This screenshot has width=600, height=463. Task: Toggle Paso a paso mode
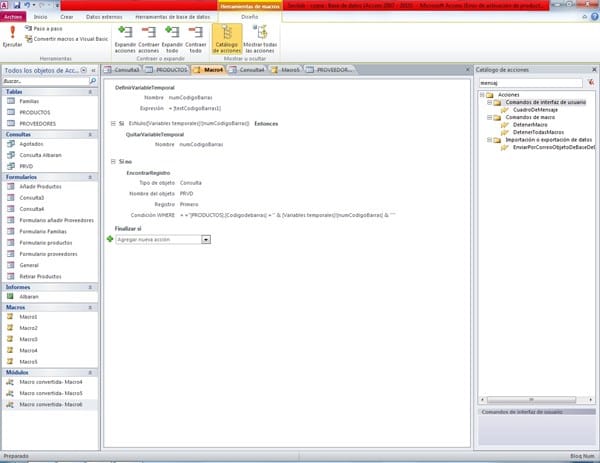(x=47, y=29)
